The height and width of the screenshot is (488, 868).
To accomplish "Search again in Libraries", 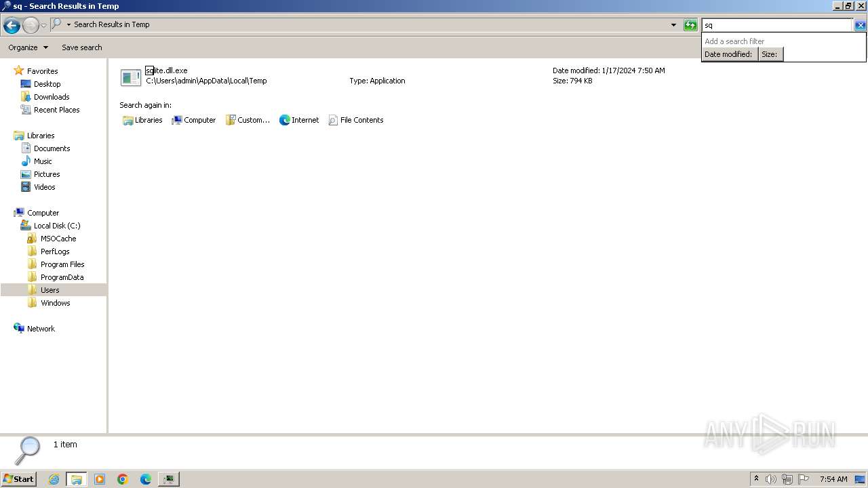I will click(142, 120).
